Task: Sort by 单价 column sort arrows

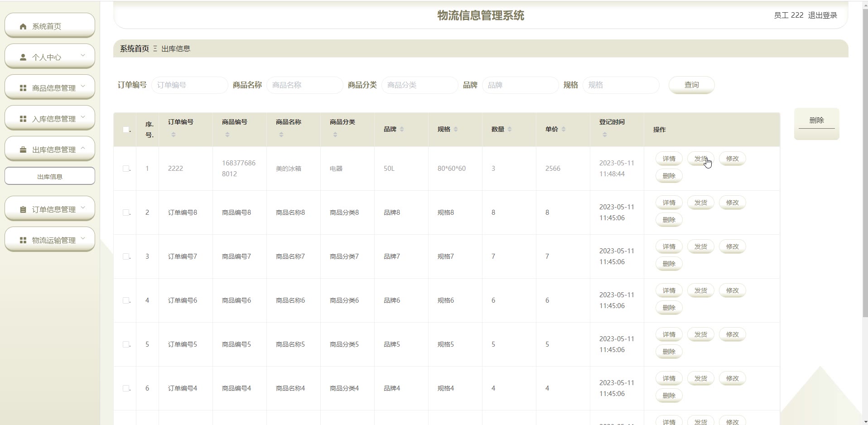Action: click(x=564, y=129)
